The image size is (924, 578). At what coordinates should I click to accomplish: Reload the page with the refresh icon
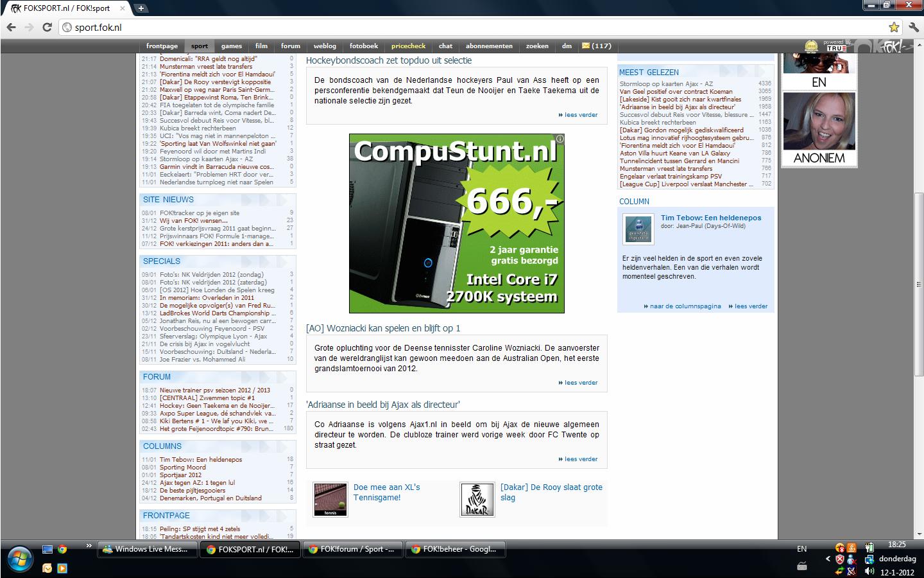point(47,27)
